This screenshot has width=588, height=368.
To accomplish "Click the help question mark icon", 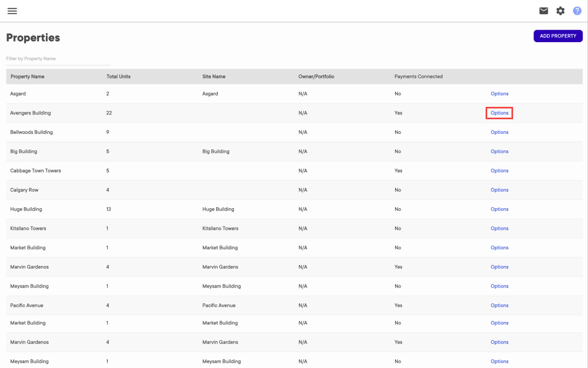I will click(576, 10).
